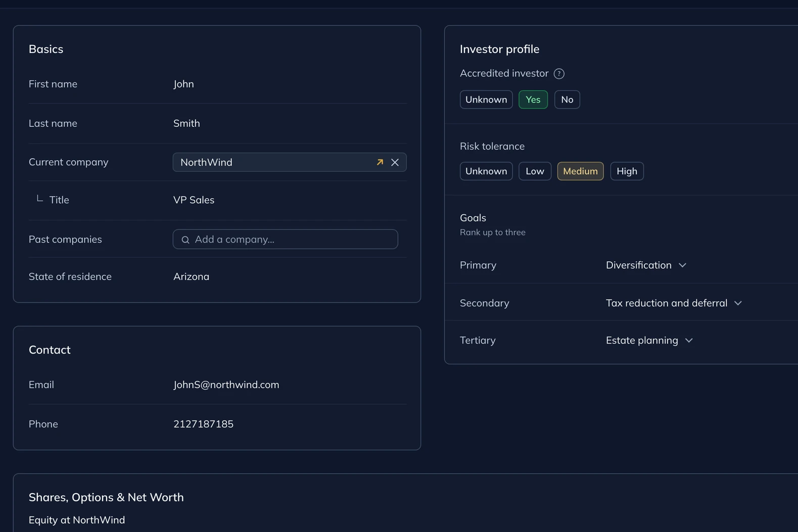Select Yes for accredited investor
Viewport: 798px width, 532px height.
533,100
